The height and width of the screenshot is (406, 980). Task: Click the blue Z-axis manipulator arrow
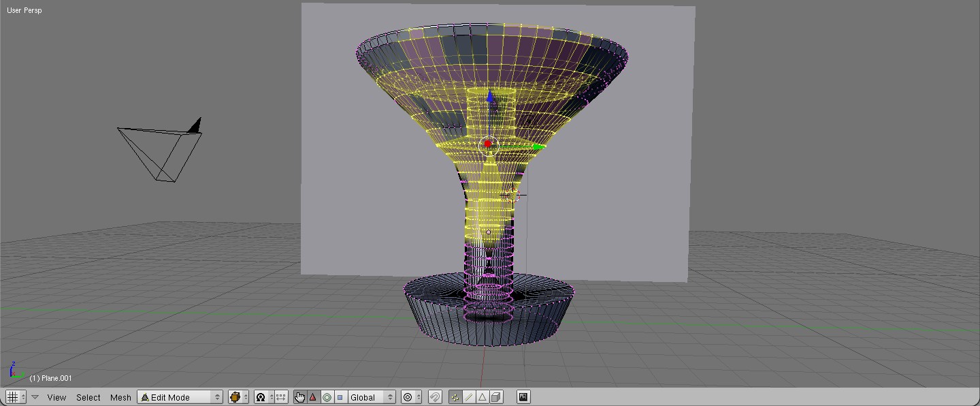point(490,97)
